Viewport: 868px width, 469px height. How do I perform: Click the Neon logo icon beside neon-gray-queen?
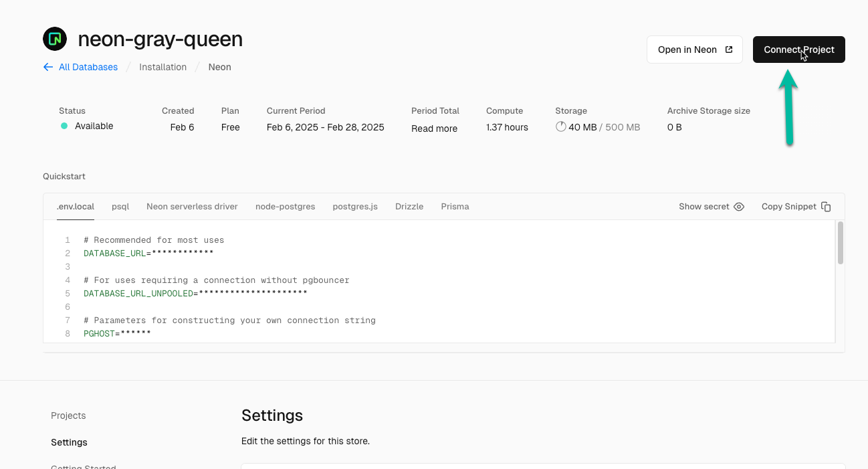(x=55, y=39)
